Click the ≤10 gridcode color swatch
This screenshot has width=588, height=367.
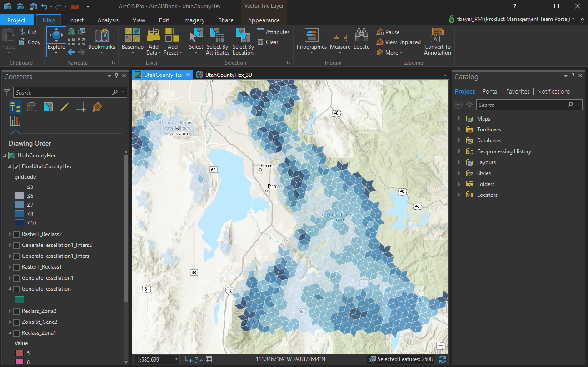click(x=20, y=223)
